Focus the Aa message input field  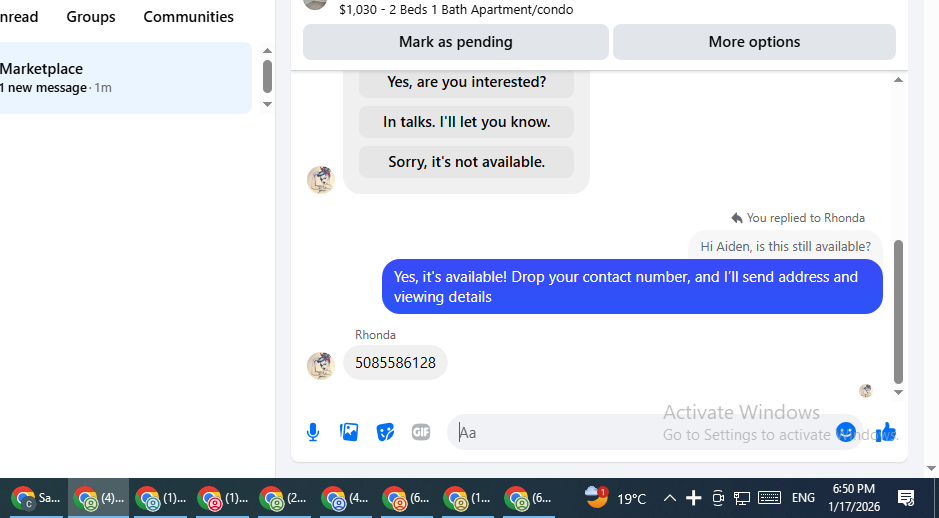[x=644, y=432]
